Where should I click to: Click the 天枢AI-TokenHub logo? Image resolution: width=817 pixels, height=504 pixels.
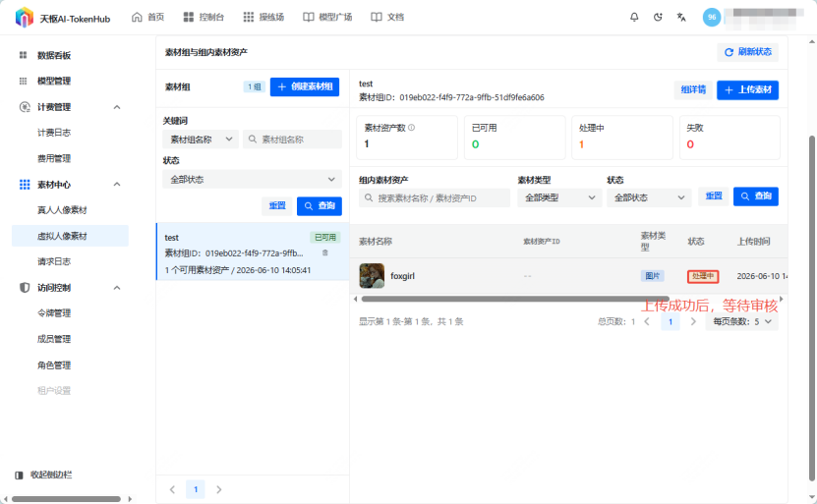coord(63,18)
